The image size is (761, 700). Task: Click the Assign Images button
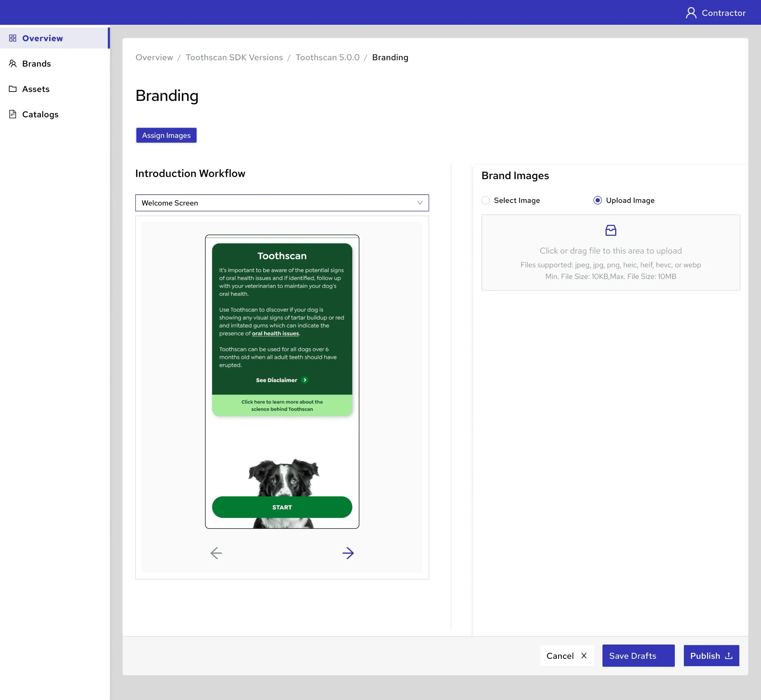166,135
